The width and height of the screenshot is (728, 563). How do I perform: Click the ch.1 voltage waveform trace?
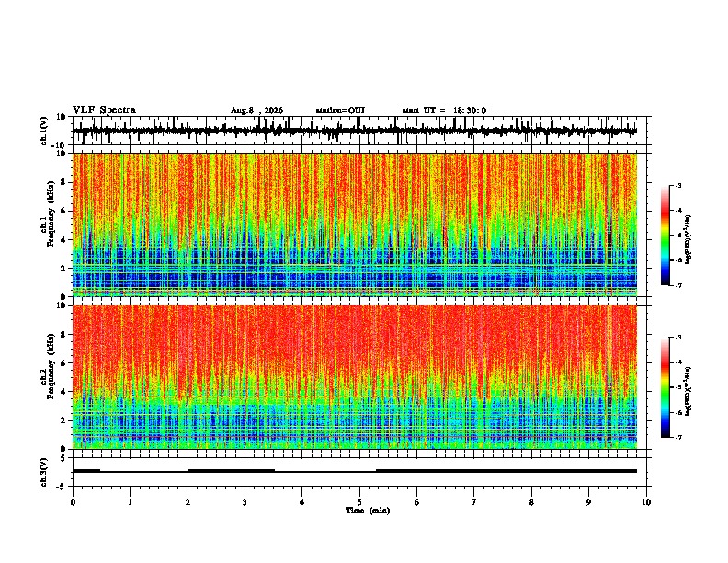click(355, 131)
